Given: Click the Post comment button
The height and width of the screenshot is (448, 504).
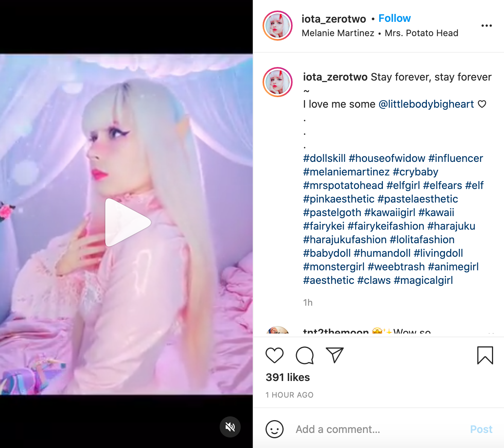Looking at the screenshot, I should pos(481,429).
